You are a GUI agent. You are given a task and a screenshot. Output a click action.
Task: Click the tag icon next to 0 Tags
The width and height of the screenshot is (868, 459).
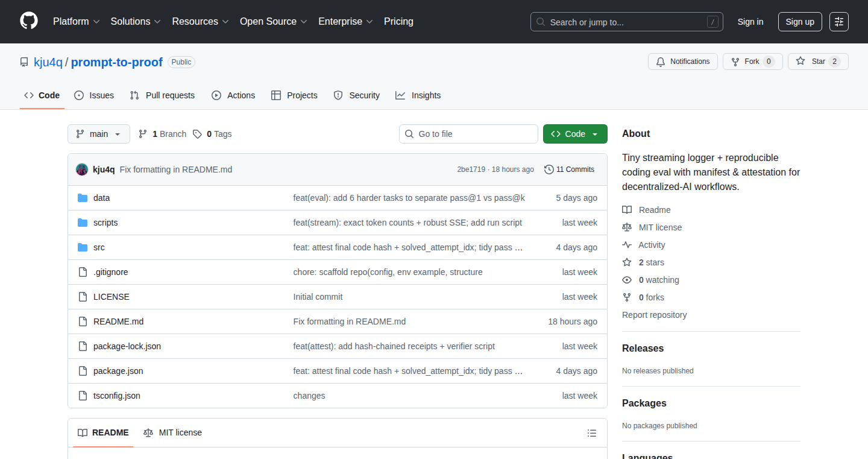point(197,134)
